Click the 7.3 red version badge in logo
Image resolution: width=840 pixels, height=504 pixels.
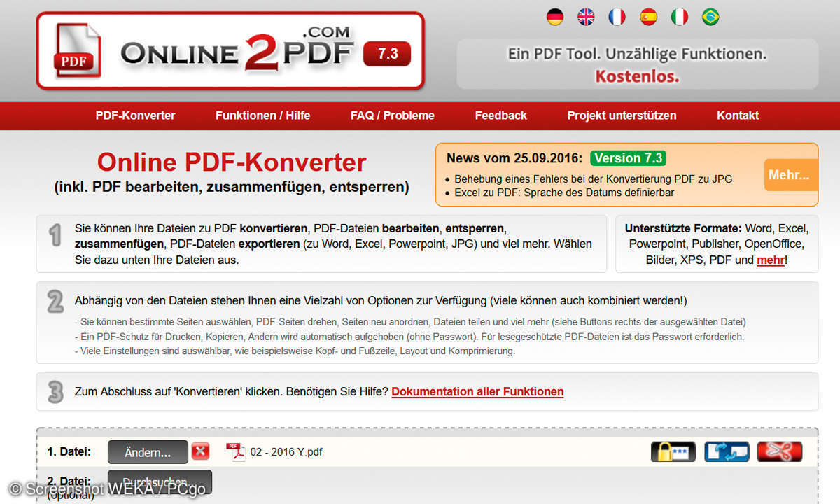(388, 54)
